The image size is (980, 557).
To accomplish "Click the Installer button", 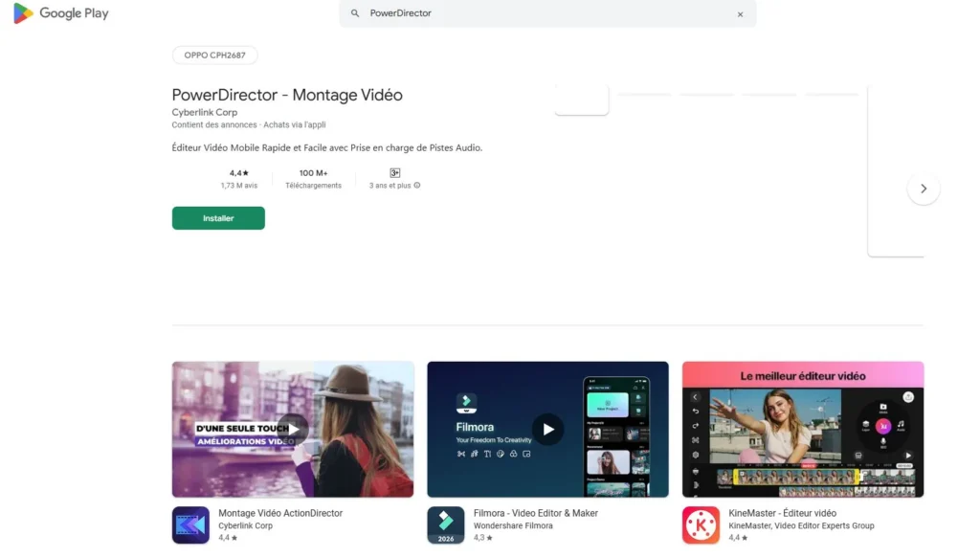I will pos(218,217).
